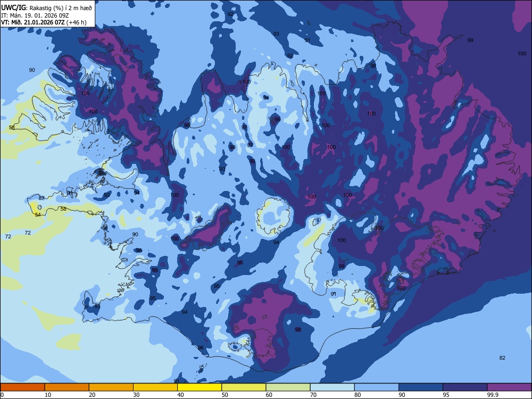Click the orange 10–20 legend swatch
The height and width of the screenshot is (399, 532).
pos(67,387)
